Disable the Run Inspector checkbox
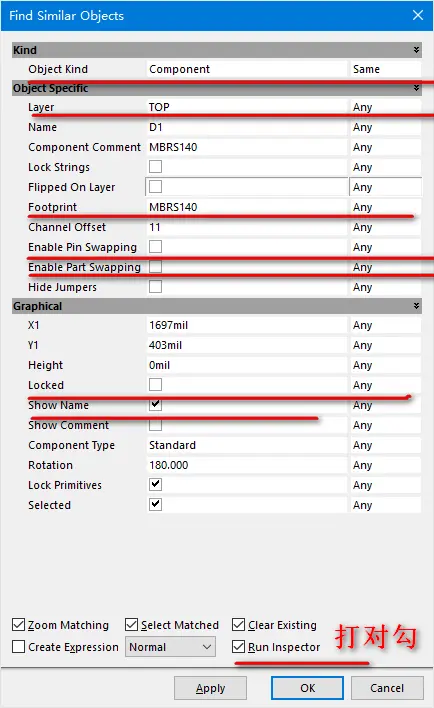 point(238,647)
